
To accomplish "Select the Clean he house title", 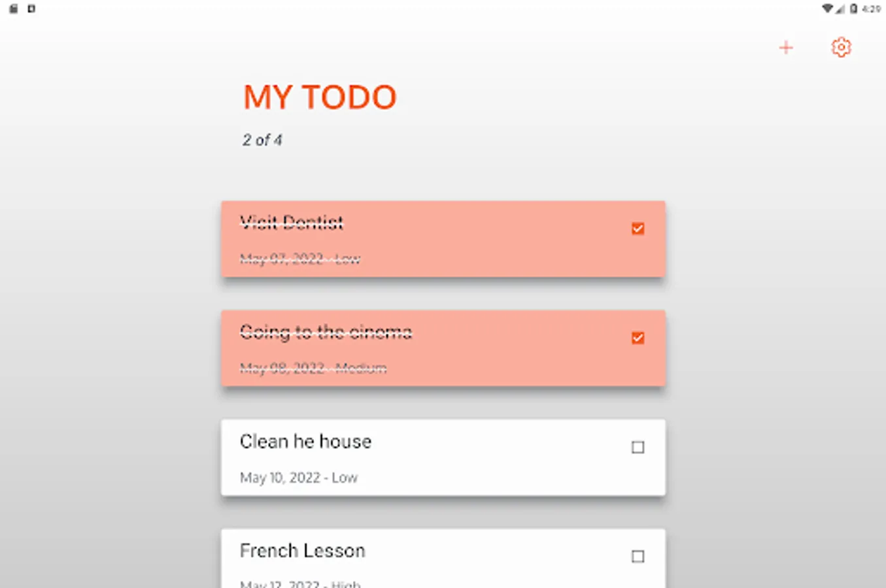I will (305, 442).
